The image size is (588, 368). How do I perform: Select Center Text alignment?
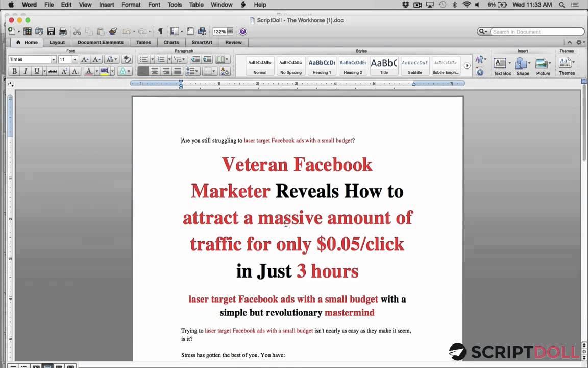(154, 71)
